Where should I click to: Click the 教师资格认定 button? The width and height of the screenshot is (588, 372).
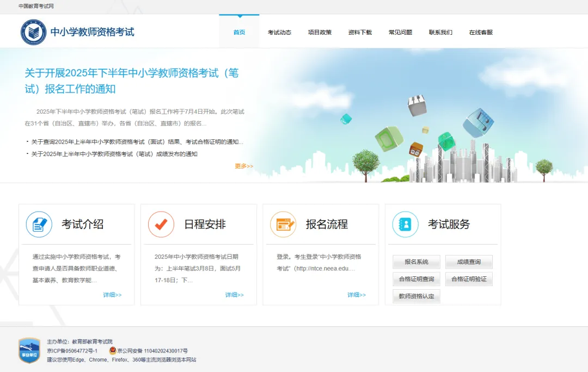click(x=415, y=296)
